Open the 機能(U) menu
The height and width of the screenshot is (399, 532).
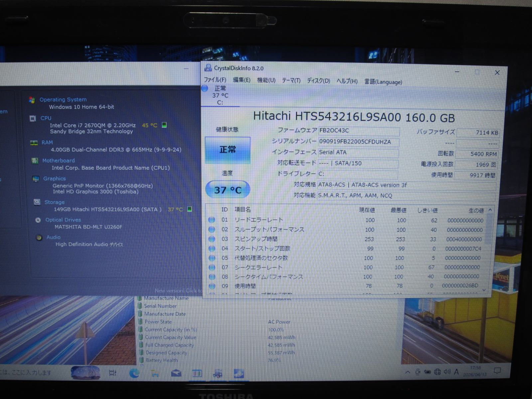coord(266,80)
